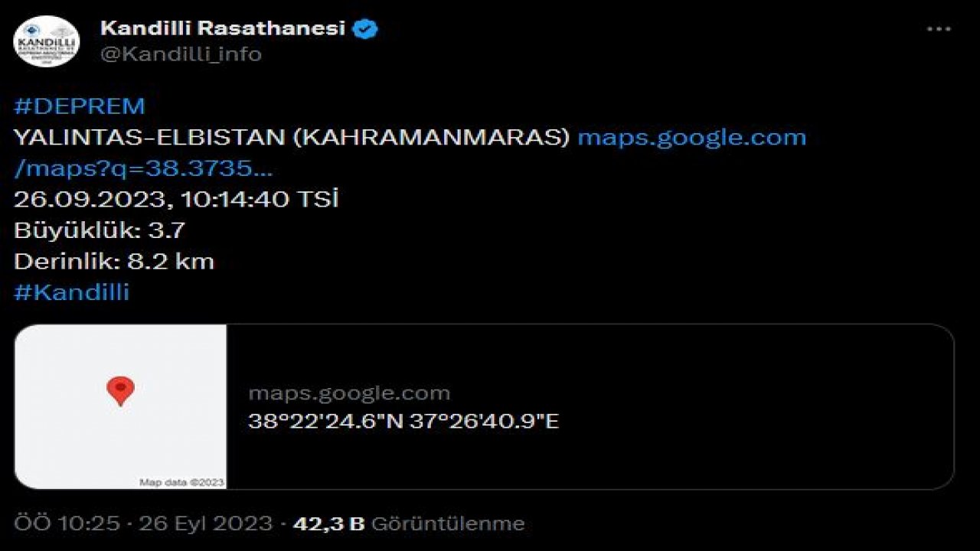Click the 38°22'24.6"N 37°26'40.9"E card title
This screenshot has width=980, height=551.
(x=403, y=421)
